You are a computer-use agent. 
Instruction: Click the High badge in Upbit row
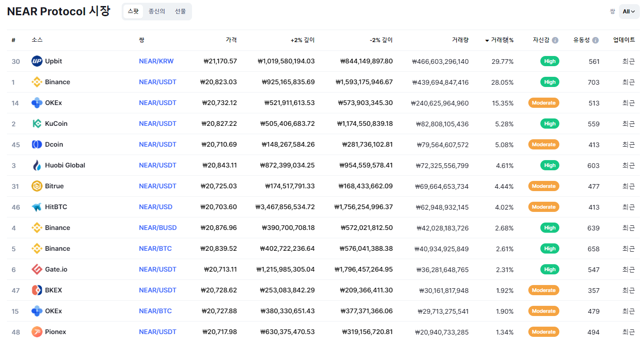coord(550,61)
